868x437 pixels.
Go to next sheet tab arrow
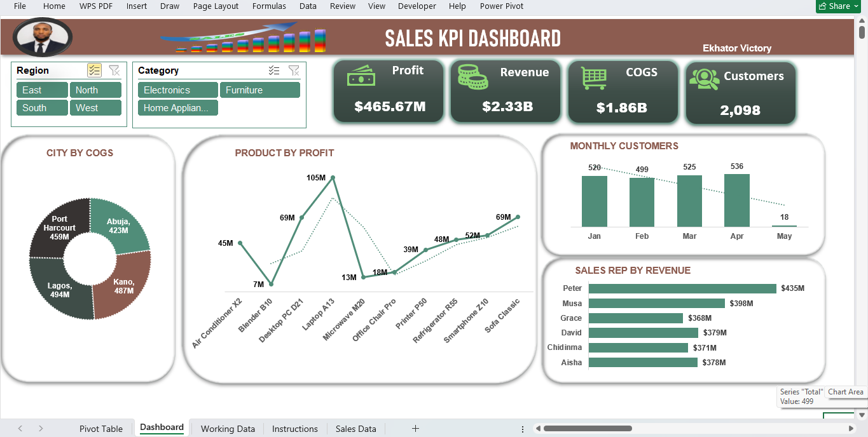click(41, 429)
